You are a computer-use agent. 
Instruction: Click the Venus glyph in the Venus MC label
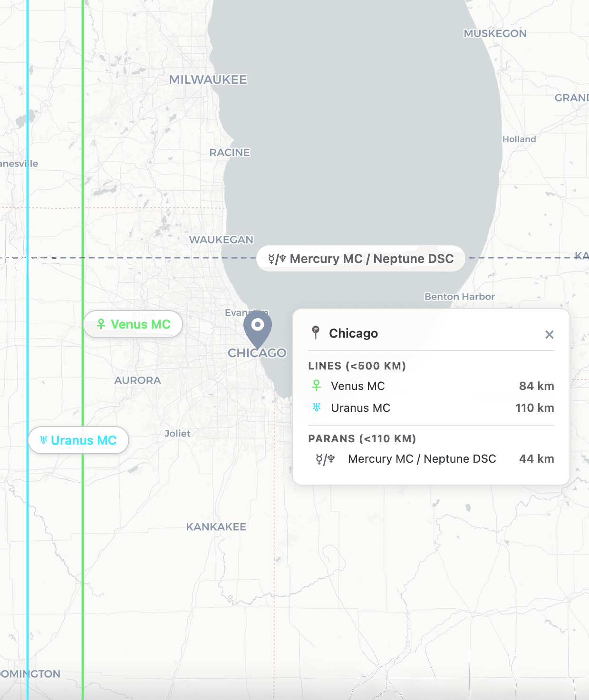pos(101,324)
